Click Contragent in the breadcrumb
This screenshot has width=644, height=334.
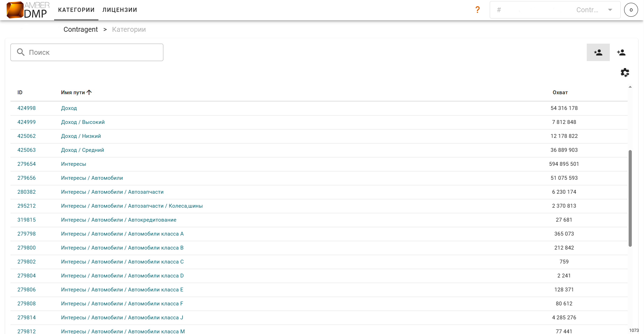tap(81, 30)
